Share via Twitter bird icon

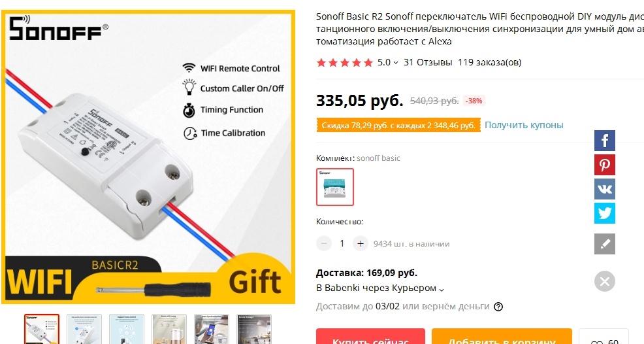605,213
